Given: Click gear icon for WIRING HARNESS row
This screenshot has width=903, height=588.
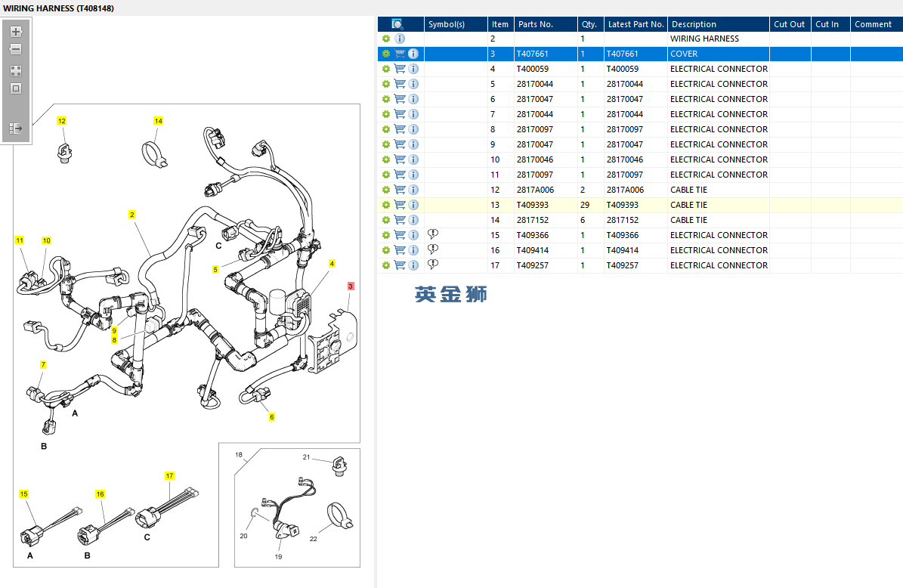Looking at the screenshot, I should (x=386, y=39).
